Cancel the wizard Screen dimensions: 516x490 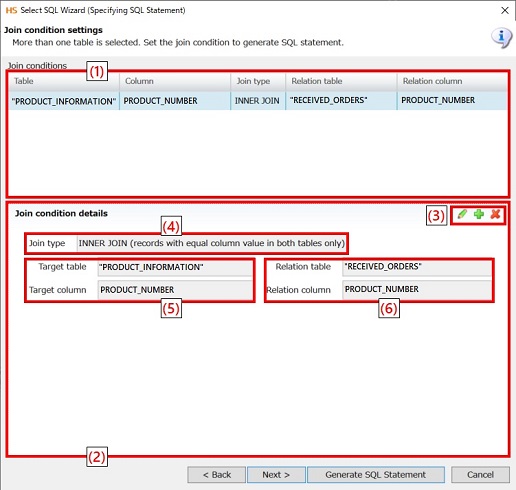point(480,474)
